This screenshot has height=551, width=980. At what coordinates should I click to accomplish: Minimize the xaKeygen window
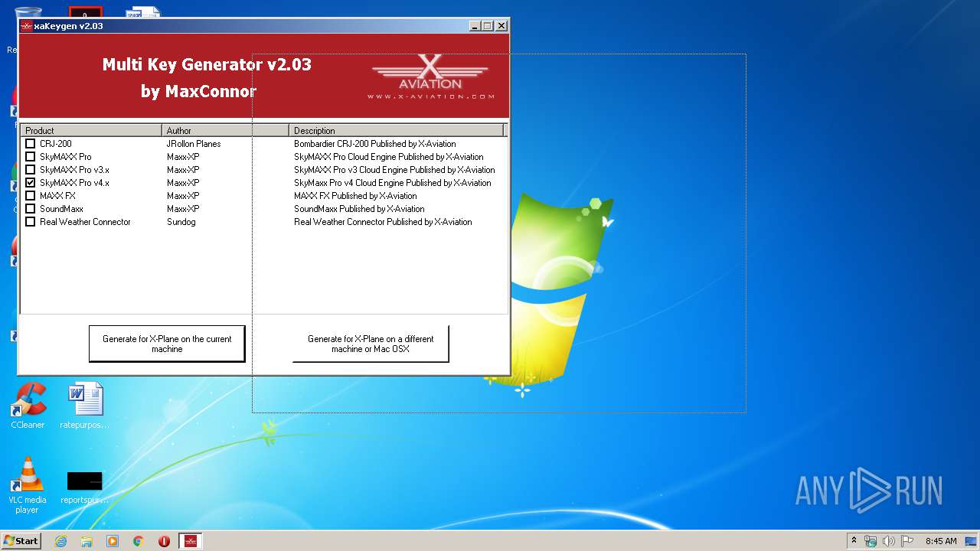(x=475, y=26)
